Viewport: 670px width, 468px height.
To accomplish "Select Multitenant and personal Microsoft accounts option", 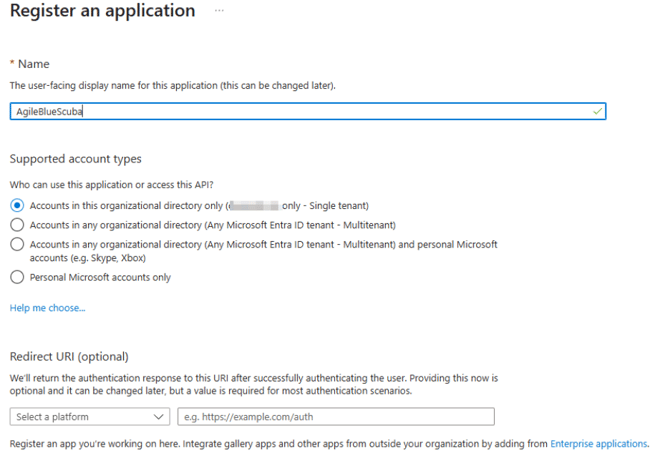I will point(17,244).
